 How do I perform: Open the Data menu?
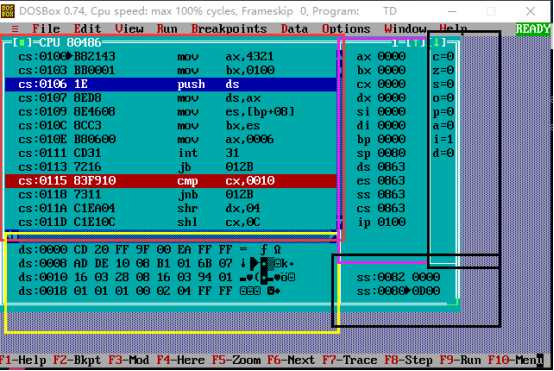coord(294,29)
